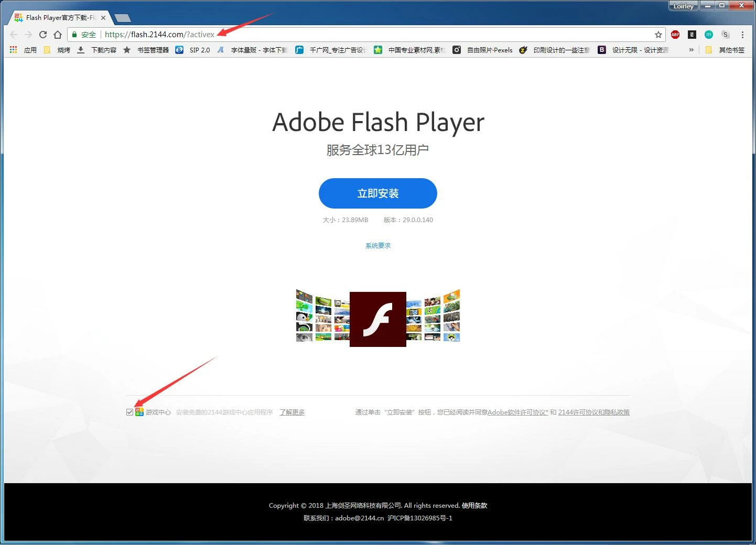756x545 pixels.
Task: Click the 服务全球13亿用户 subtitle
Action: 378,150
